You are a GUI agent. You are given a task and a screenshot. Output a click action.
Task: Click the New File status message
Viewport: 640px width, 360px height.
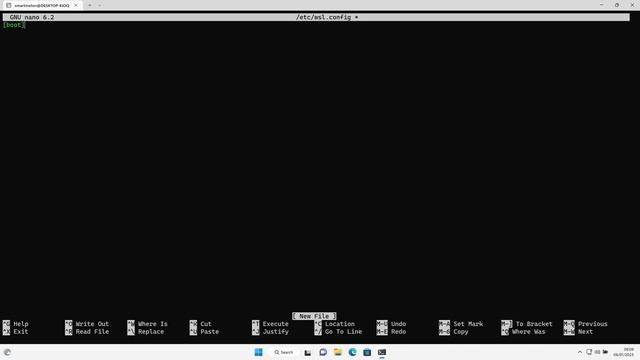point(314,316)
